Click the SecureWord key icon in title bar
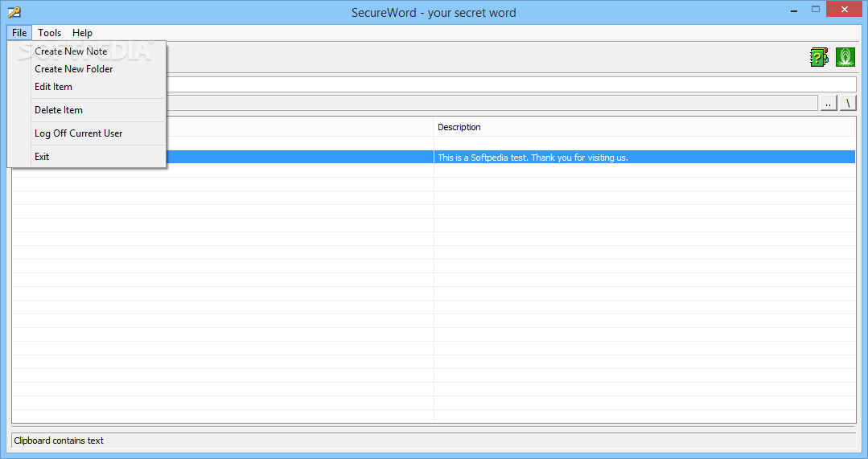Screen dimensions: 868x459 pyautogui.click(x=14, y=12)
